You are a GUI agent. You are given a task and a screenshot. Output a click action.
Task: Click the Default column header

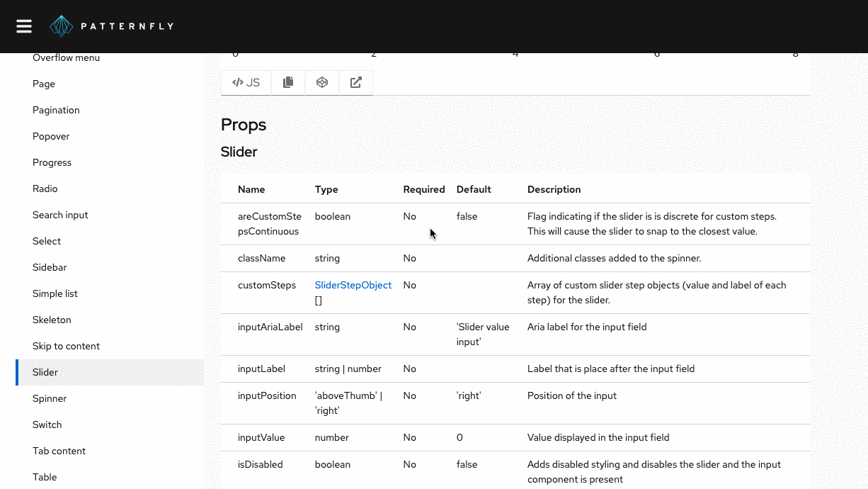pyautogui.click(x=474, y=189)
